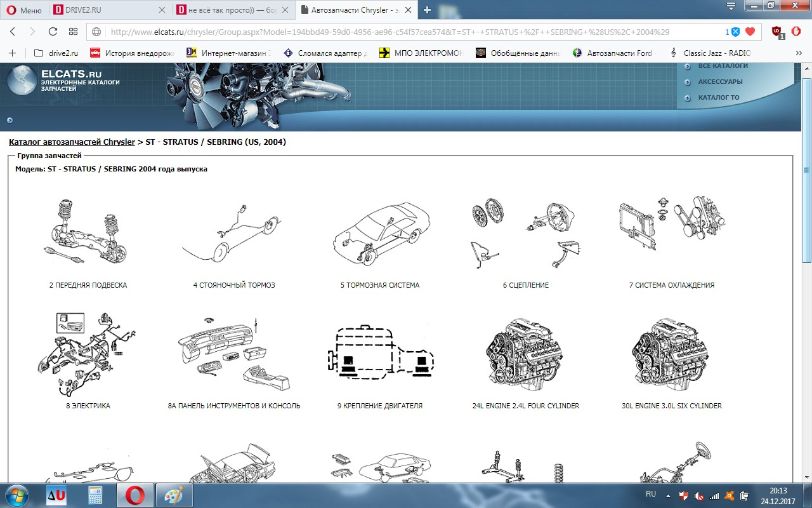The width and height of the screenshot is (812, 508).
Task: Open 24L ENGINE 2.4L FOUR CYLINDER link
Action: coord(526,406)
